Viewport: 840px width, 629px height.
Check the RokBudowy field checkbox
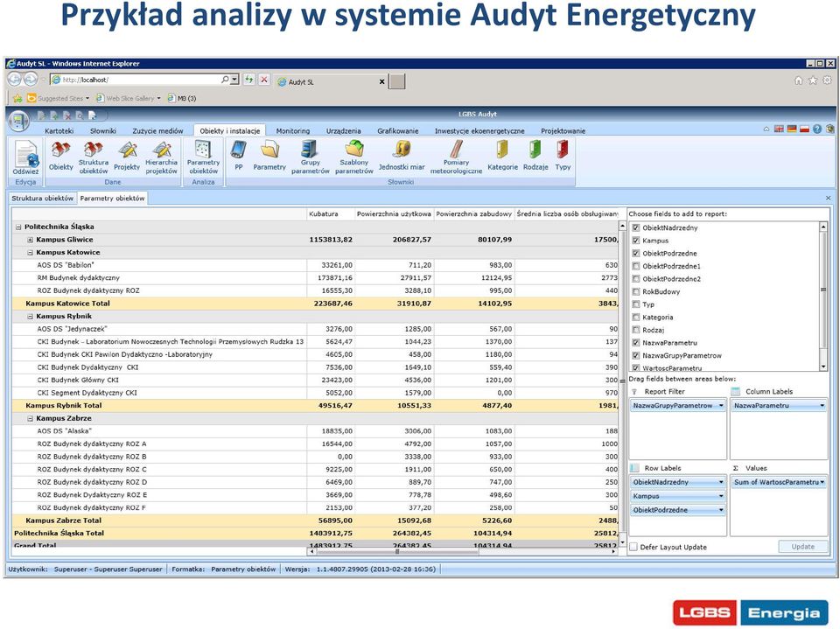636,291
